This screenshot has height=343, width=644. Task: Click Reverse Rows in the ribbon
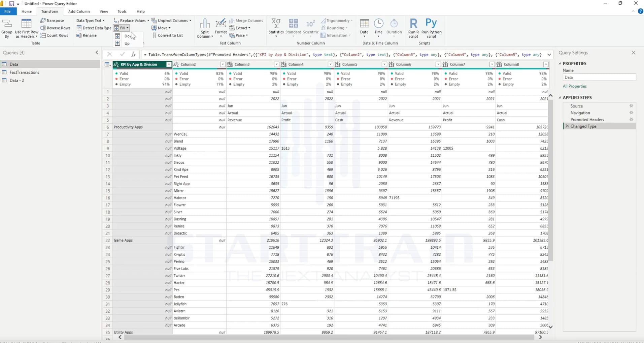[55, 28]
